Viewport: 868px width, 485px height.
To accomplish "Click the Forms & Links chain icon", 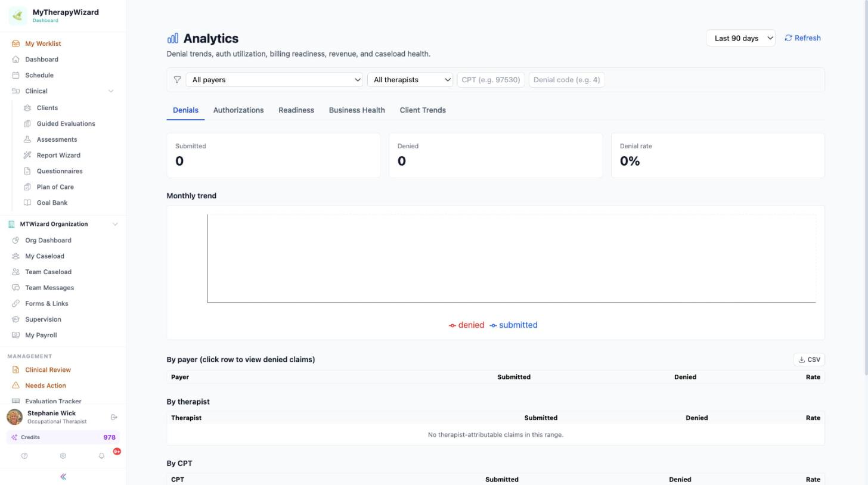I will tap(15, 303).
